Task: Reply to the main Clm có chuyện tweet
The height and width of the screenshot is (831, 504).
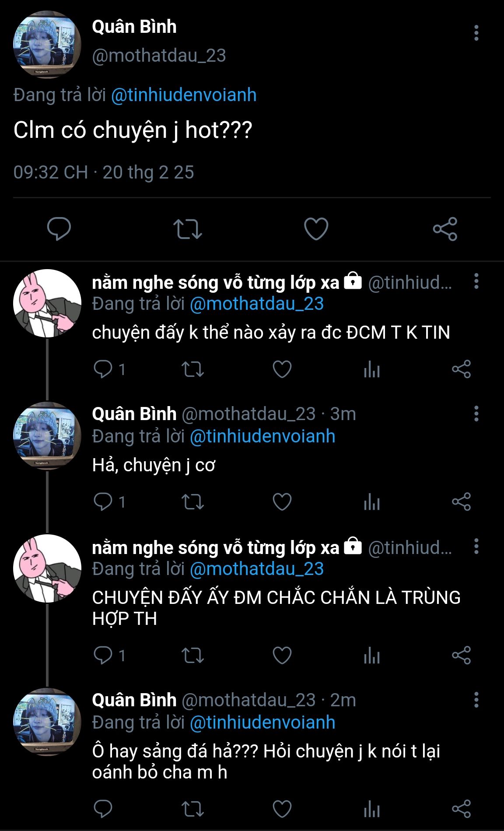Action: (x=59, y=228)
